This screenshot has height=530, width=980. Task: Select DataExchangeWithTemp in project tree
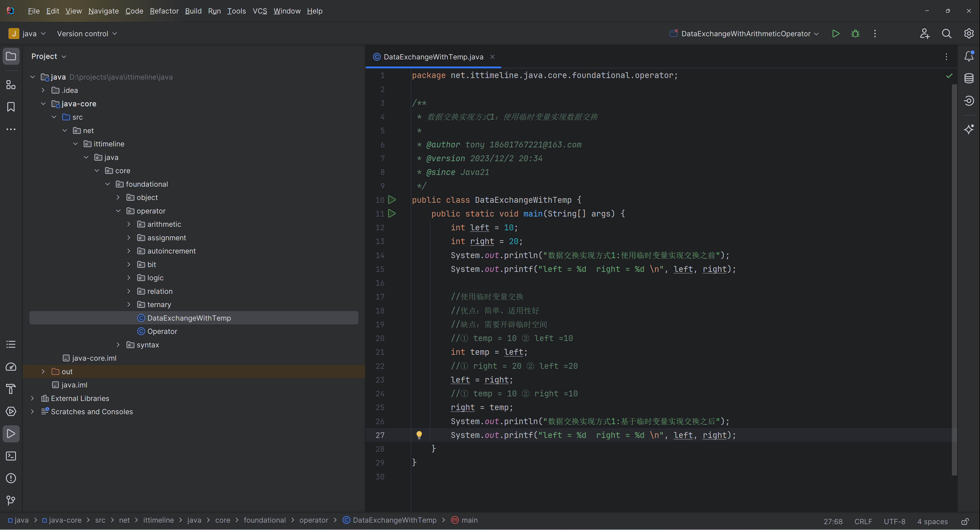tap(194, 318)
